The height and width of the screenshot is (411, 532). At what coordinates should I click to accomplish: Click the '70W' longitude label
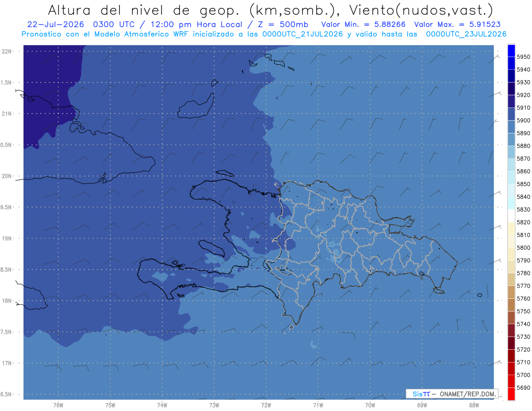370,405
